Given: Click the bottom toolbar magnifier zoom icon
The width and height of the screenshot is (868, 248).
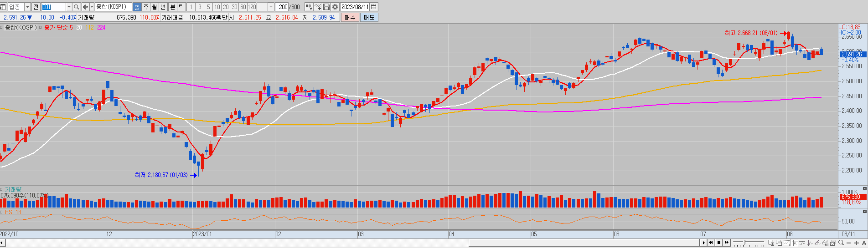Looking at the screenshot, I should click(x=841, y=243).
